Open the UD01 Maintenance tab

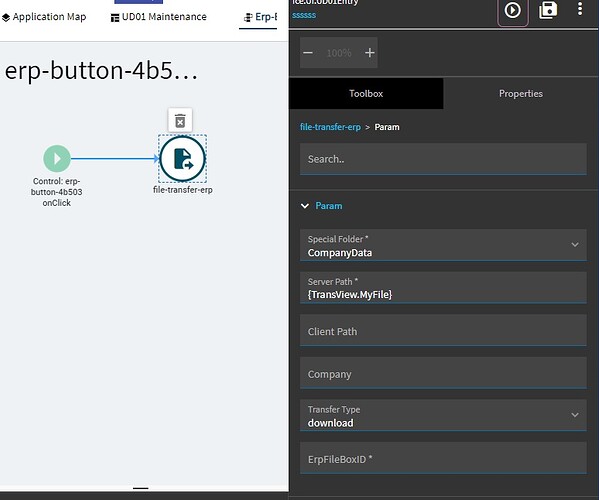[x=159, y=17]
